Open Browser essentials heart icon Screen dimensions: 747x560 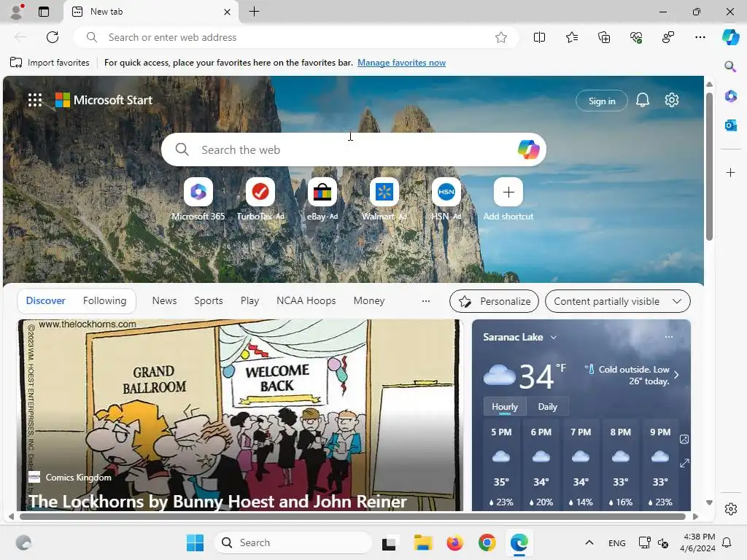pyautogui.click(x=636, y=37)
